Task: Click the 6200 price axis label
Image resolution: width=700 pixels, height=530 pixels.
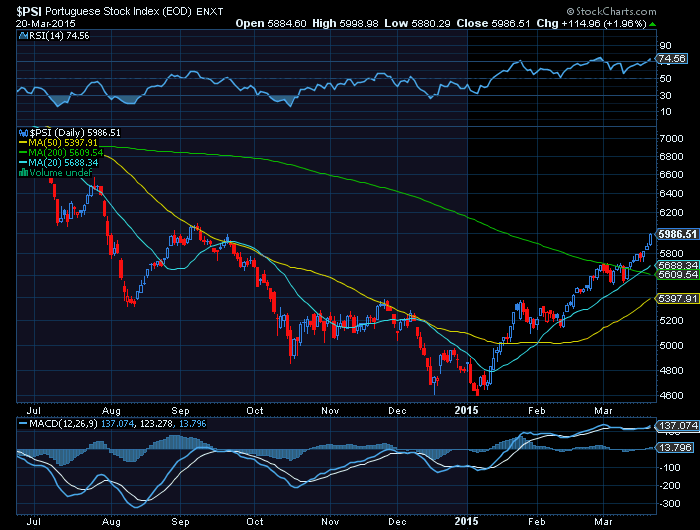Action: pos(671,213)
